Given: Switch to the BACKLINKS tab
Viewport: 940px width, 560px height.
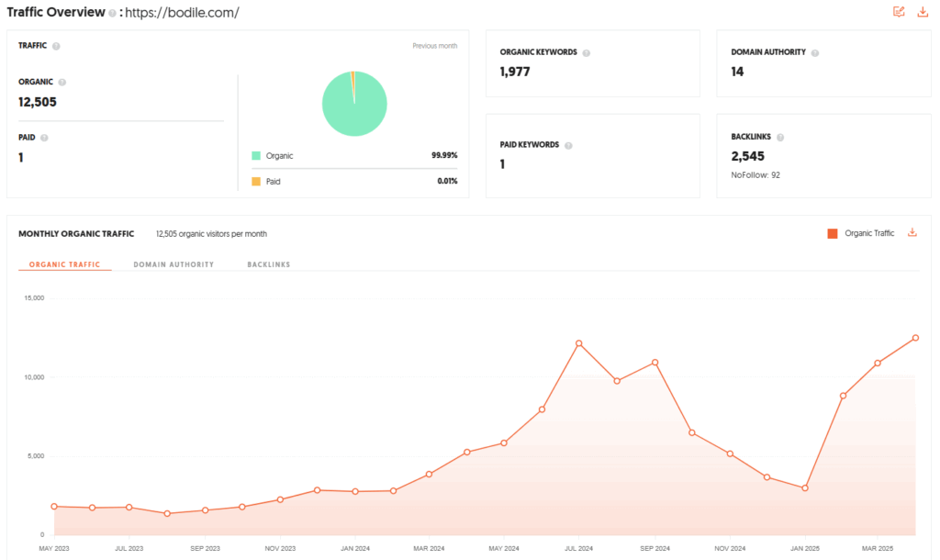Looking at the screenshot, I should click(269, 264).
